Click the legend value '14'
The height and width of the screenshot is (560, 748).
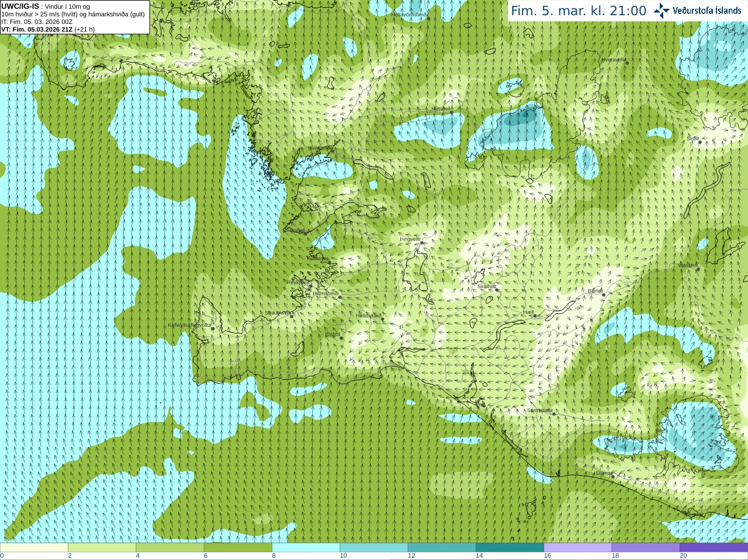click(479, 556)
